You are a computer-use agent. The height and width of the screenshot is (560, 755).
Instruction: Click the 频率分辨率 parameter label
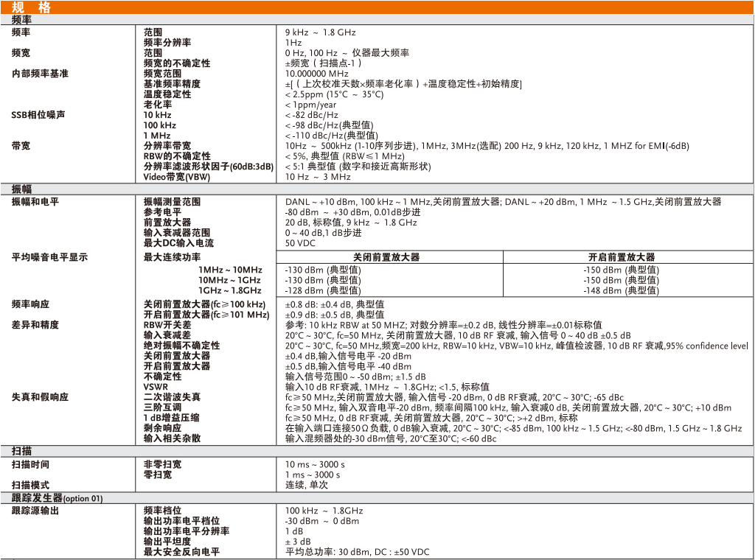[x=167, y=43]
